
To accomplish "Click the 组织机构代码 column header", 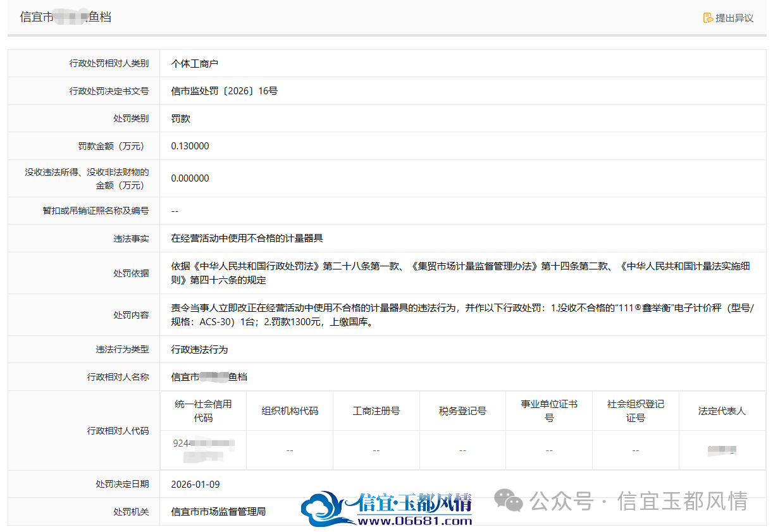I will (290, 411).
